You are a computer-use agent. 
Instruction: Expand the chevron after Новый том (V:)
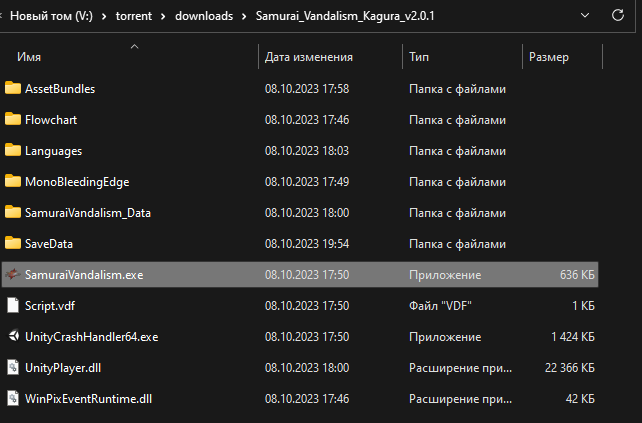coord(104,16)
